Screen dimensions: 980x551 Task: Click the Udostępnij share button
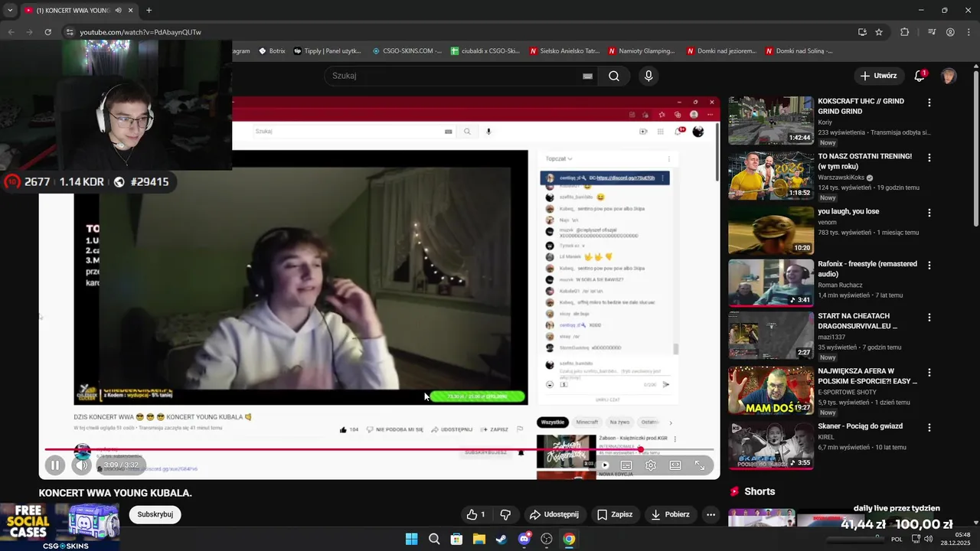tap(554, 514)
